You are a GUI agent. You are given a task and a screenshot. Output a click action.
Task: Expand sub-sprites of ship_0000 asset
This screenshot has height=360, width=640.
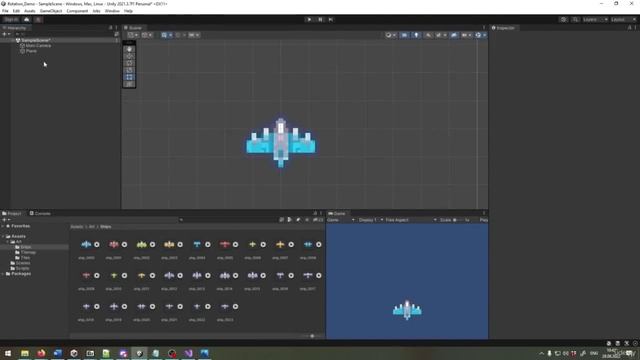tap(97, 244)
